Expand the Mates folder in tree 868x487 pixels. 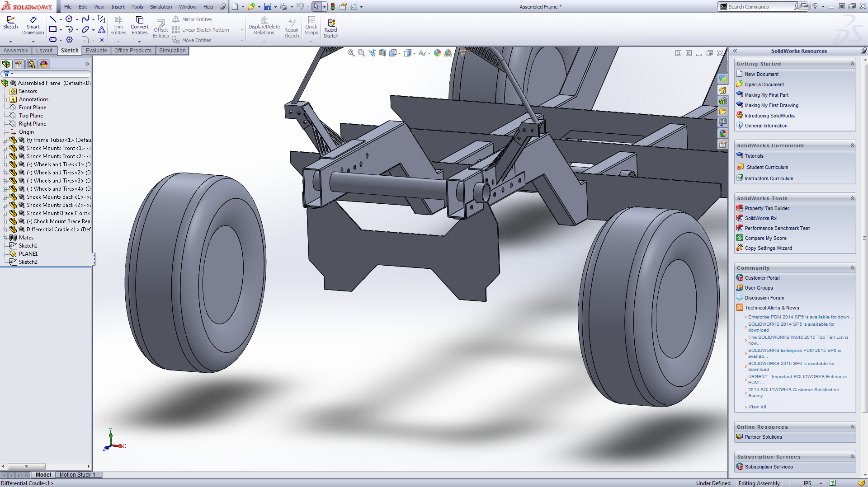pyautogui.click(x=5, y=238)
